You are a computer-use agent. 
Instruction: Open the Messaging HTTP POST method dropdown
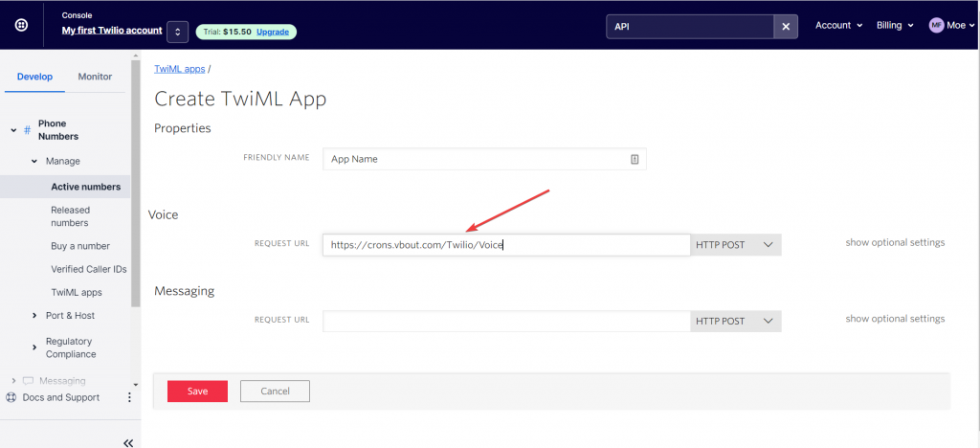[x=736, y=321]
